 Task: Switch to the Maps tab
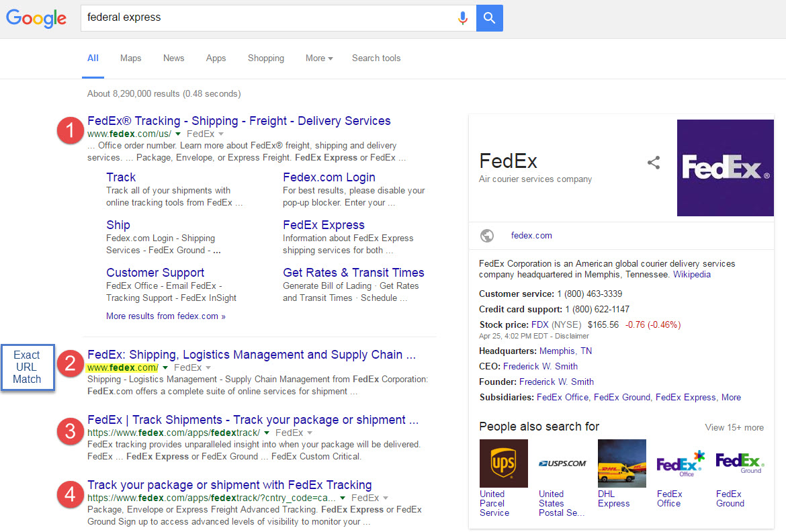pyautogui.click(x=130, y=58)
